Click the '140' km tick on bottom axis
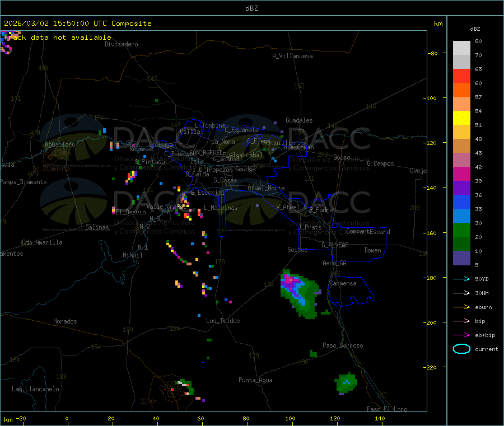 (380, 418)
